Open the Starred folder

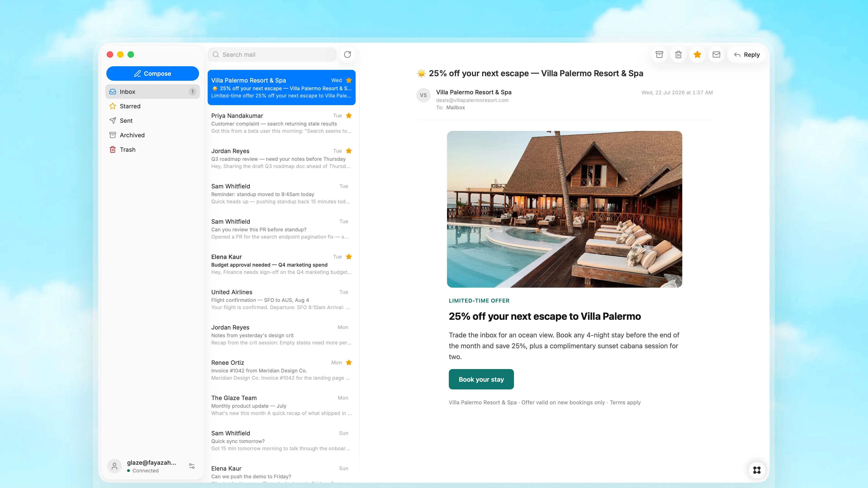click(x=152, y=106)
